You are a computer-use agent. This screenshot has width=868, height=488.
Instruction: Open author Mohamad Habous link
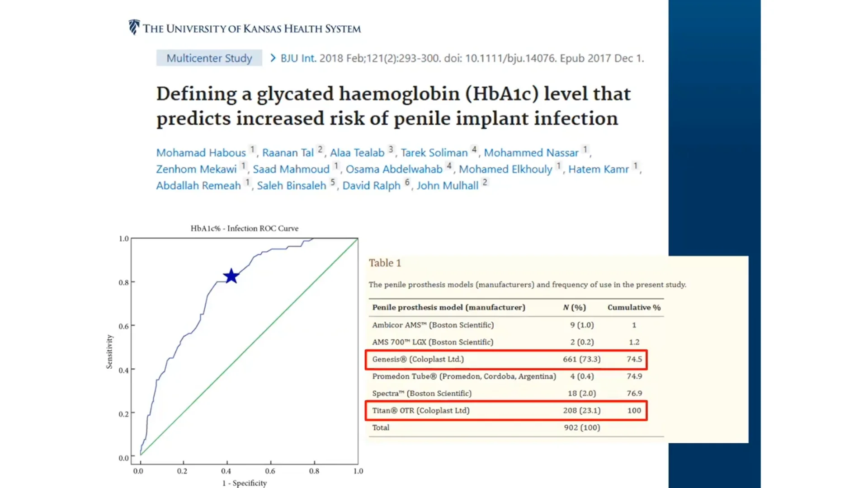[201, 153]
